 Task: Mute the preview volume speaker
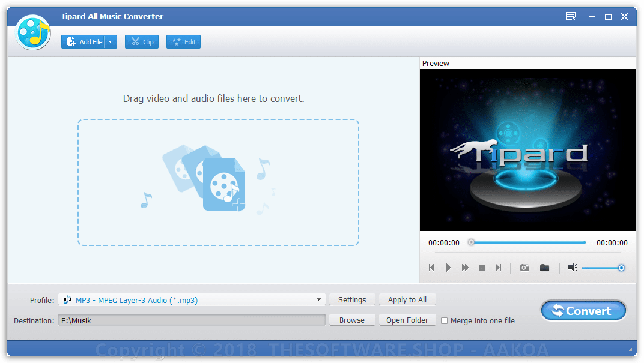(571, 268)
